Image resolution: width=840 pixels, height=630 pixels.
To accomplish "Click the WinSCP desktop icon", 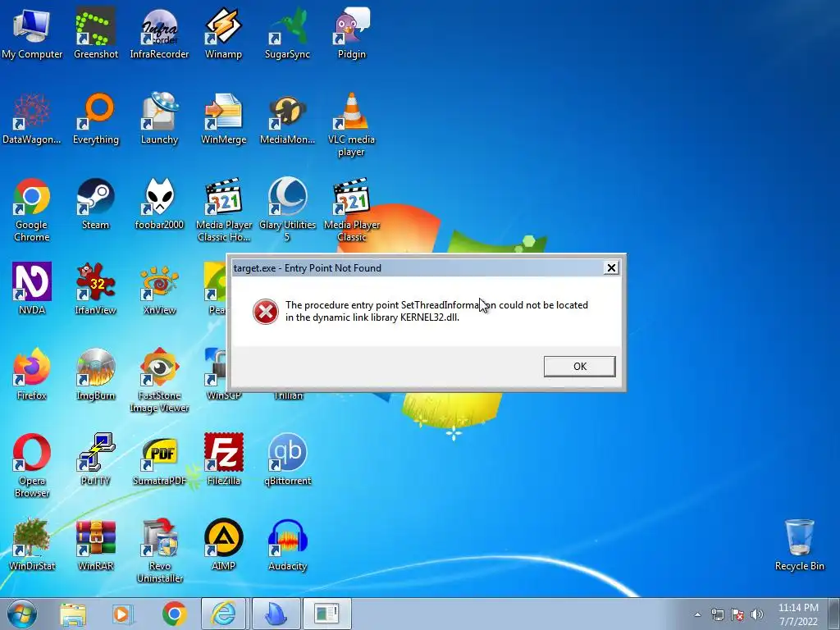I will tap(216, 374).
